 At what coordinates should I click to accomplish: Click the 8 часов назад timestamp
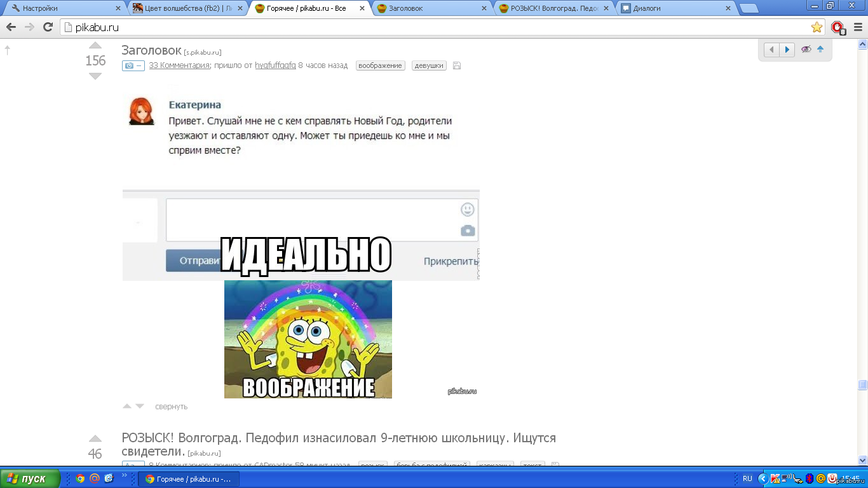pyautogui.click(x=323, y=65)
